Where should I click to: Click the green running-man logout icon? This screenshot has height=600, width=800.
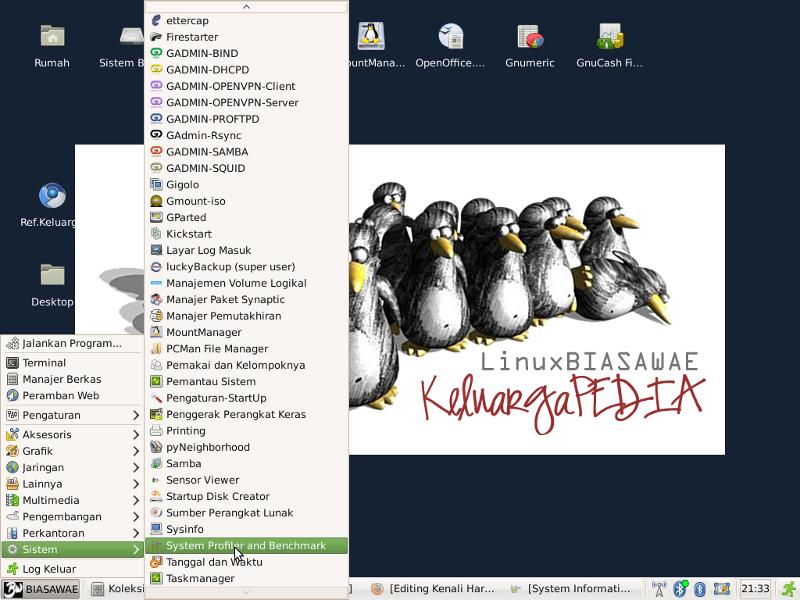(788, 589)
